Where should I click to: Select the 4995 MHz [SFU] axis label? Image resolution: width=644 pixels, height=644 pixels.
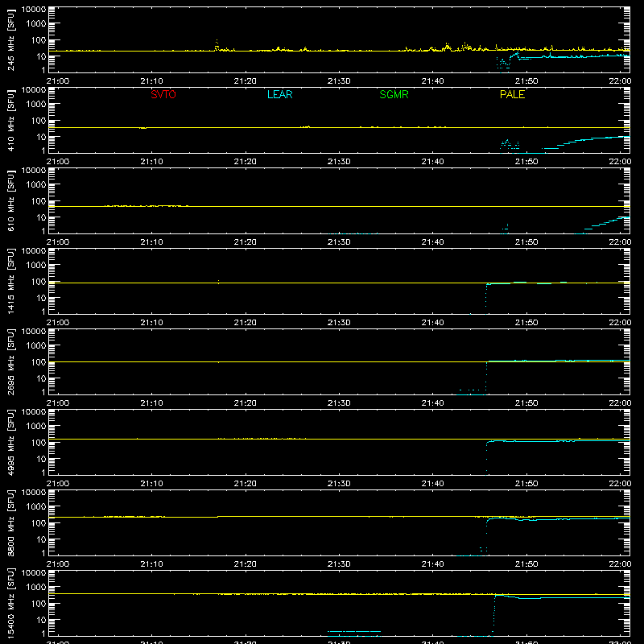10,442
